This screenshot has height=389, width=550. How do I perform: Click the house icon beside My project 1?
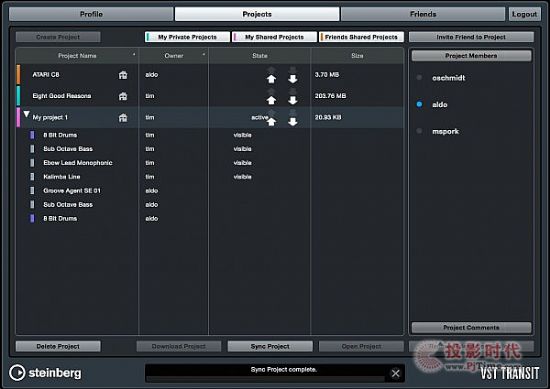[x=123, y=118]
